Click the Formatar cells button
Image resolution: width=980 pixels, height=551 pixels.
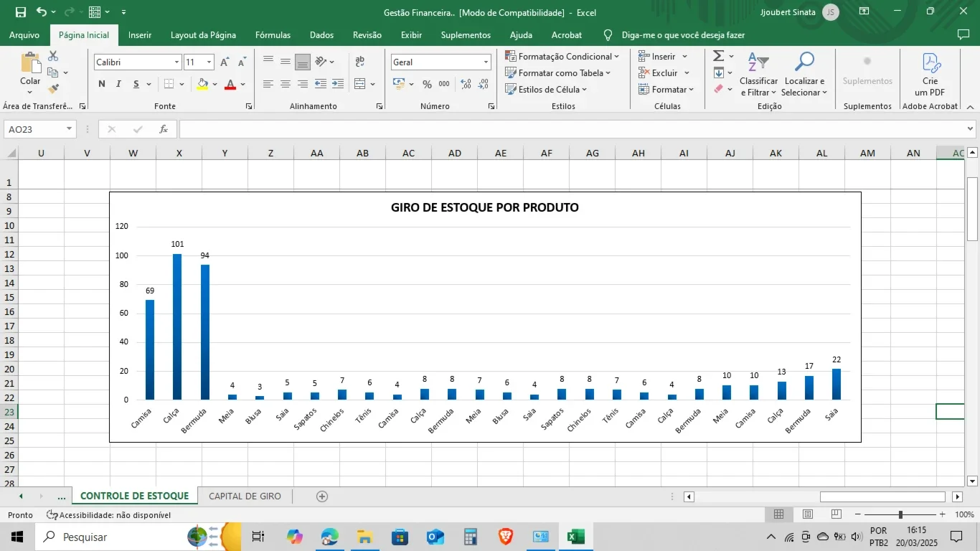[666, 89]
